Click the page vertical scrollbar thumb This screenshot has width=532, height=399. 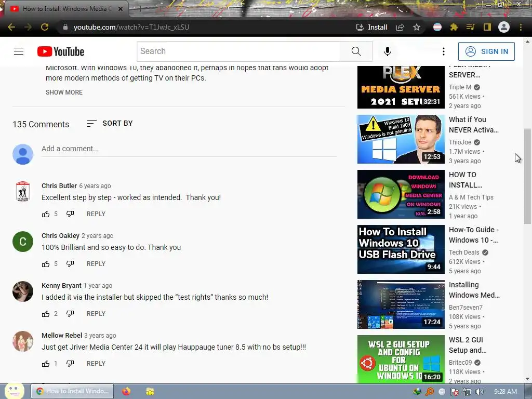527,176
